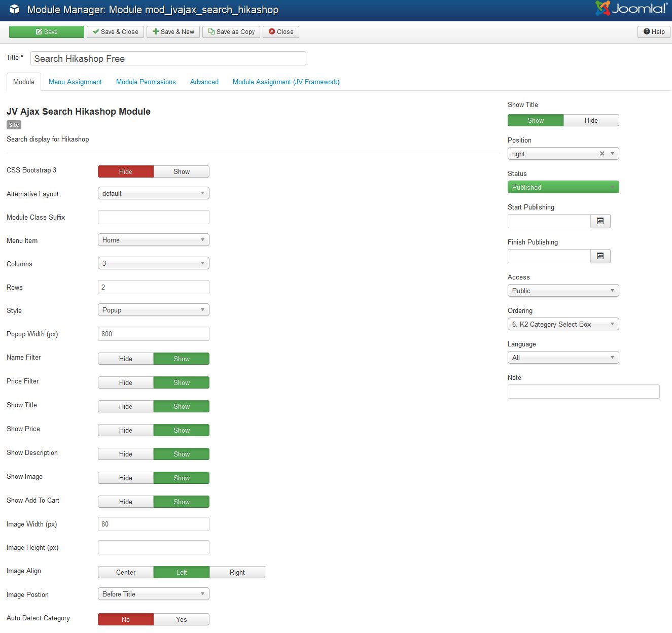This screenshot has width=672, height=633.
Task: Set CSS Bootstrap 3 to Hide
Action: 126,171
